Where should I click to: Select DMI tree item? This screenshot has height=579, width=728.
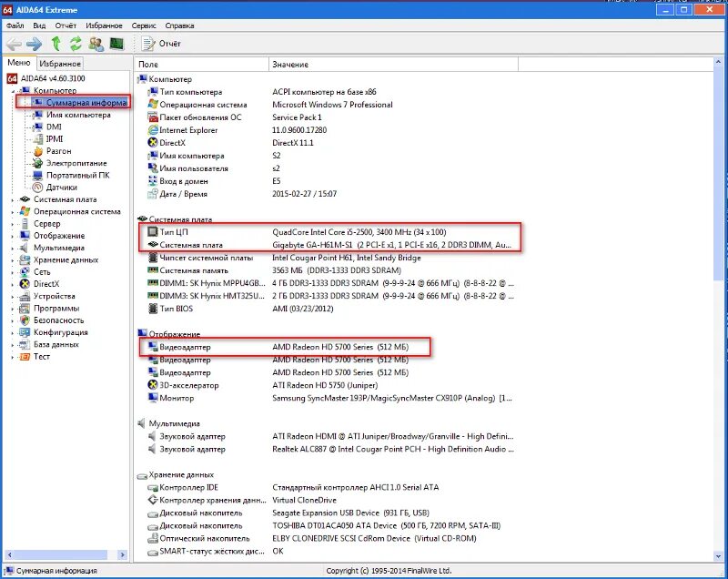tap(54, 127)
